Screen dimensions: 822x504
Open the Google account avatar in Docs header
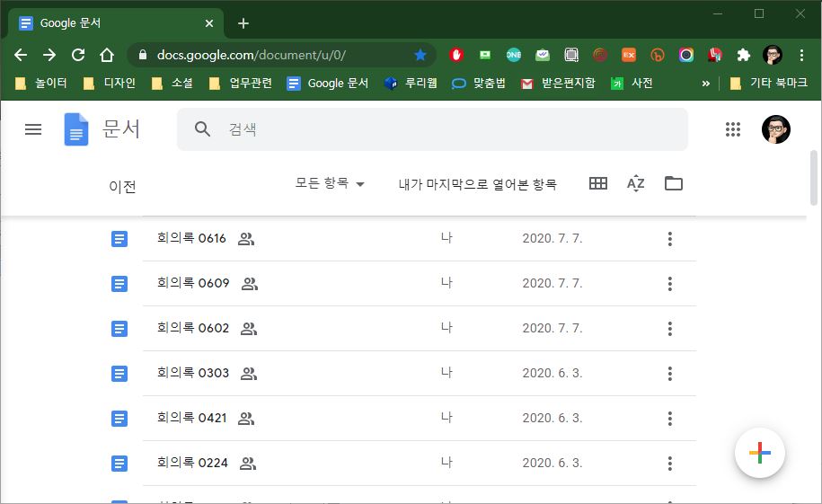[x=776, y=129]
